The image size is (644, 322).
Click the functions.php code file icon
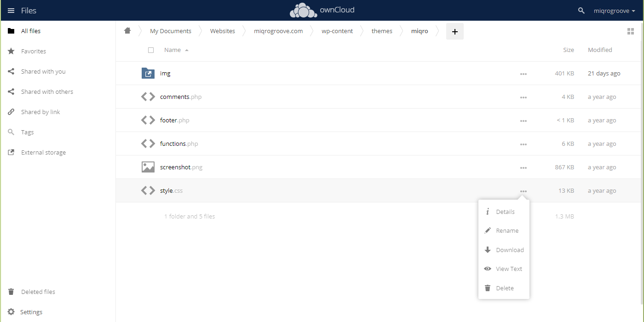point(148,144)
